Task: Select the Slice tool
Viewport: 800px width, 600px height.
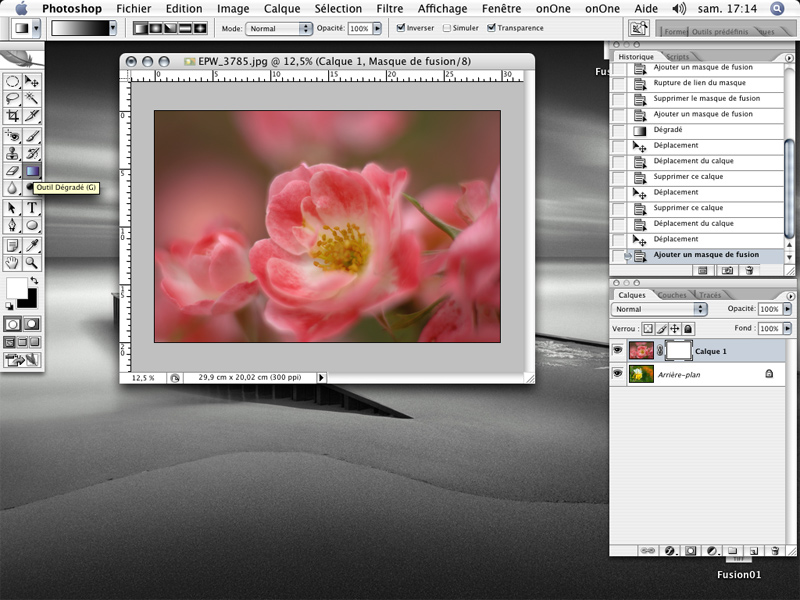Action: pyautogui.click(x=32, y=115)
